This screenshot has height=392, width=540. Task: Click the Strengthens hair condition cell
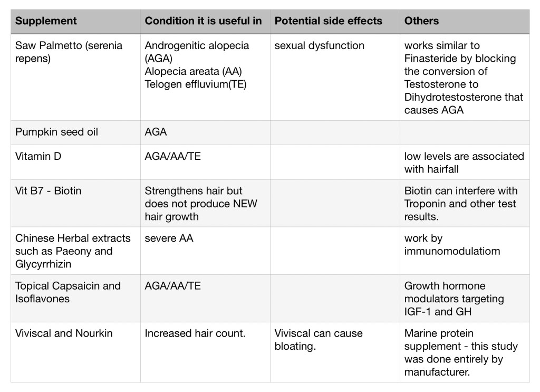[200, 203]
